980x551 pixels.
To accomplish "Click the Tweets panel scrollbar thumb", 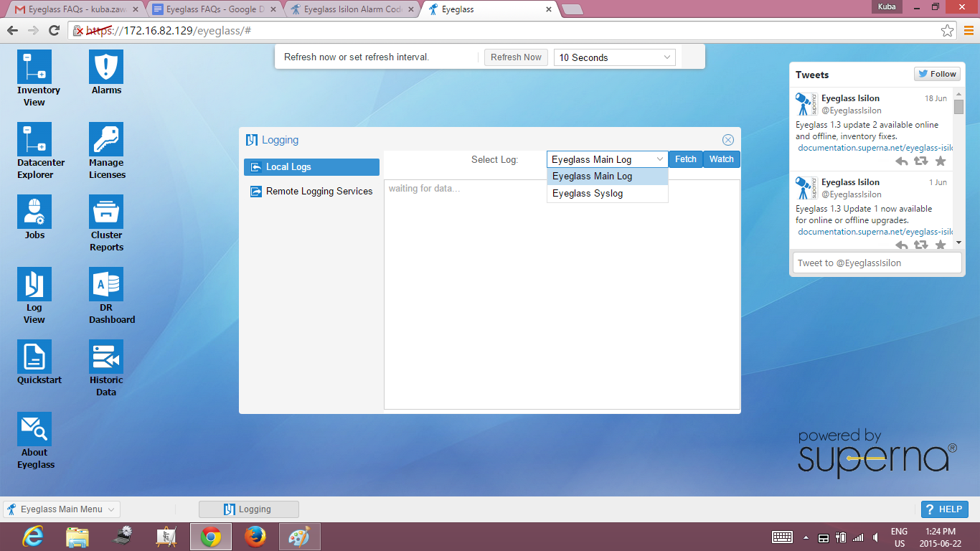I will pos(958,106).
